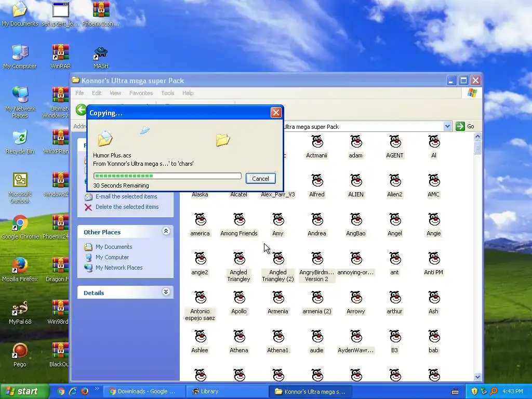Viewport: 532px width, 399px height.
Task: Select the Amy character file
Action: tap(278, 225)
